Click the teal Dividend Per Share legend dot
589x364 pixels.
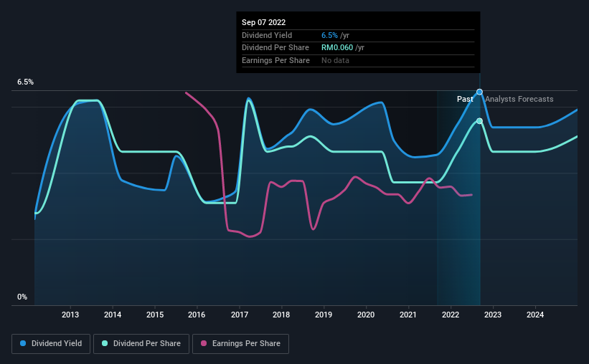point(105,343)
